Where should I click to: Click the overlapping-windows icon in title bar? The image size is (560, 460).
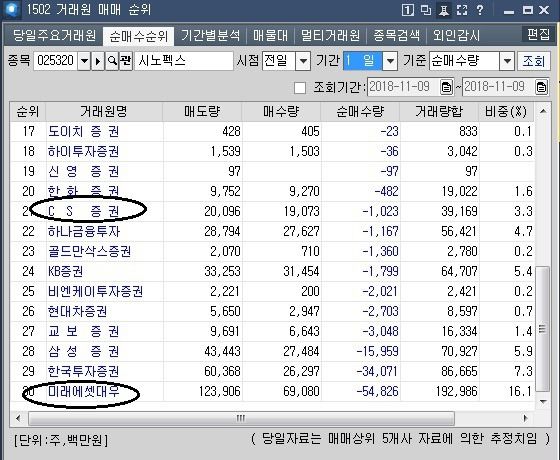click(426, 10)
